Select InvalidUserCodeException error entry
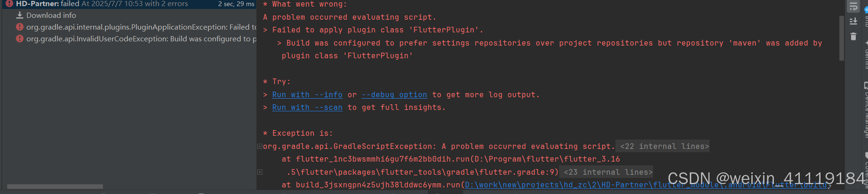Image resolution: width=868 pixels, height=194 pixels. [x=141, y=39]
